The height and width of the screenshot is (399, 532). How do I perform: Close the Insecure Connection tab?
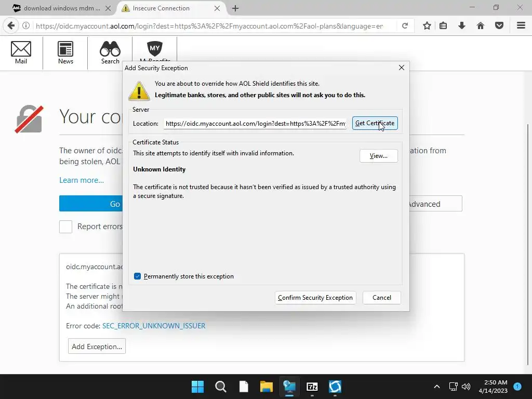217,8
